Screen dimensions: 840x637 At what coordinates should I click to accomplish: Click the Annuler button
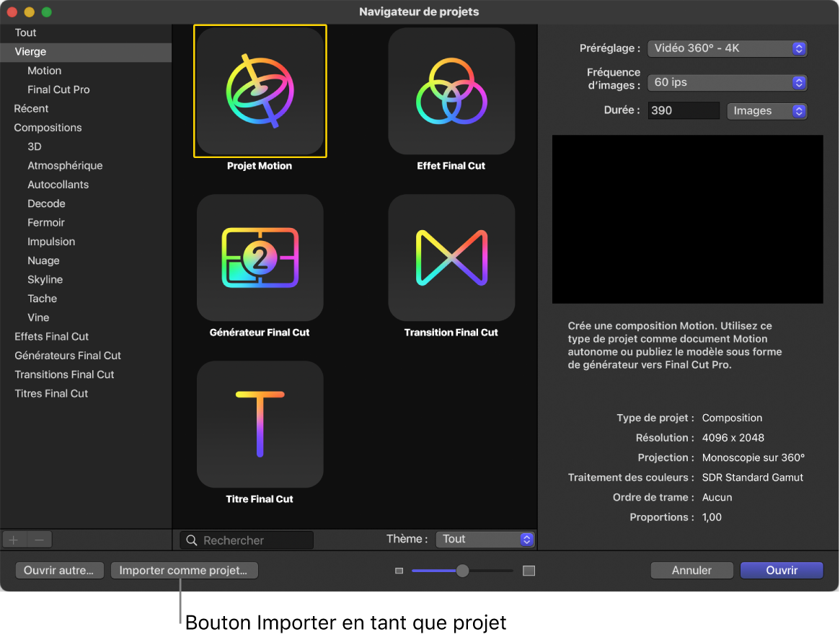pos(691,571)
